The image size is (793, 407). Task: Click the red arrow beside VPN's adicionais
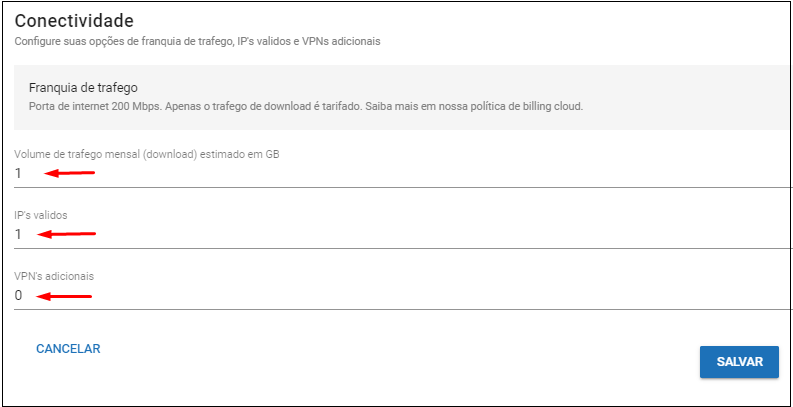[66, 296]
